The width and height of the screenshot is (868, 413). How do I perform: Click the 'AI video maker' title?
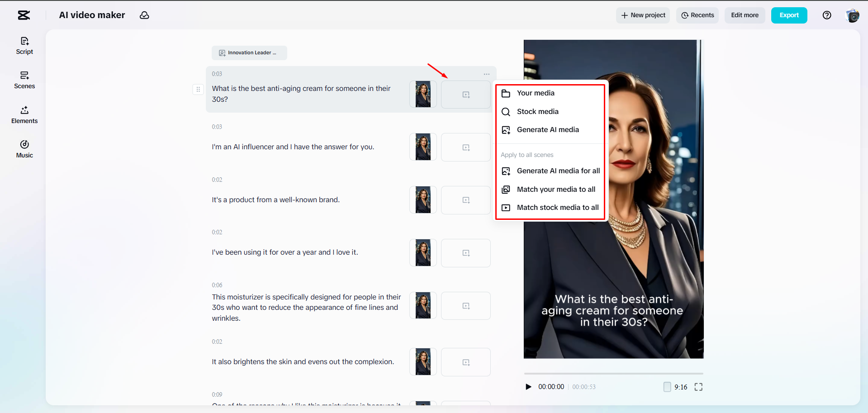click(92, 15)
